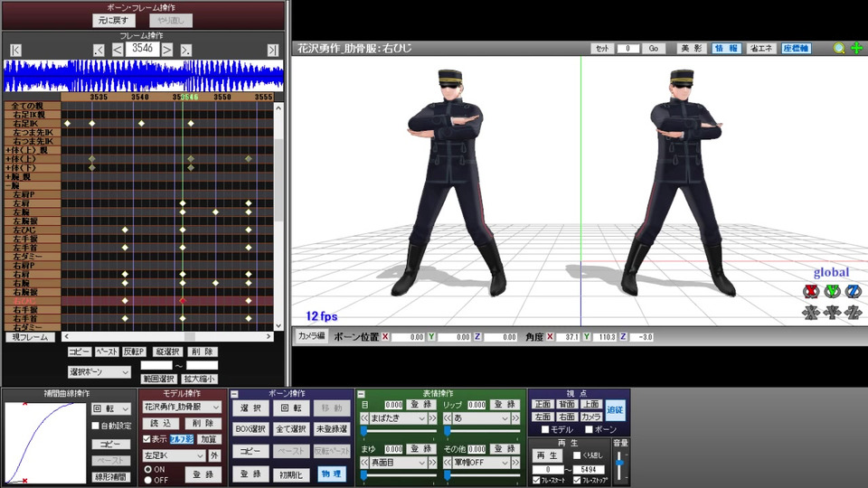Open the model selection dropdown 花沢勇作_助骨服
Image resolution: width=868 pixels, height=488 pixels.
click(x=182, y=408)
